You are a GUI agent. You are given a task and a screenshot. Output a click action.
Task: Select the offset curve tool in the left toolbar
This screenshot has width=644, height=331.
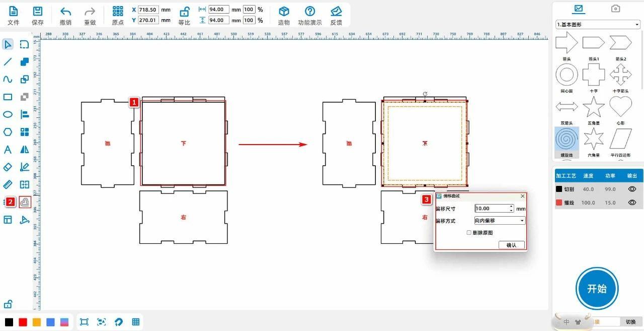point(25,202)
